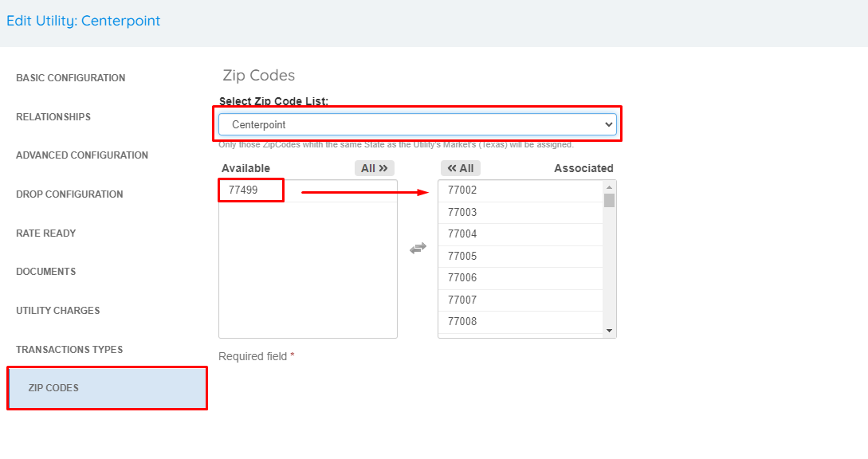Open the Centerpoint zip code list dropdown

click(x=418, y=124)
